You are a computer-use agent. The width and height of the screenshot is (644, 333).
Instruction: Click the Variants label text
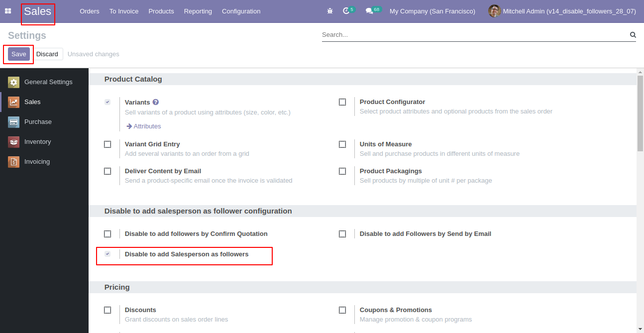click(137, 102)
